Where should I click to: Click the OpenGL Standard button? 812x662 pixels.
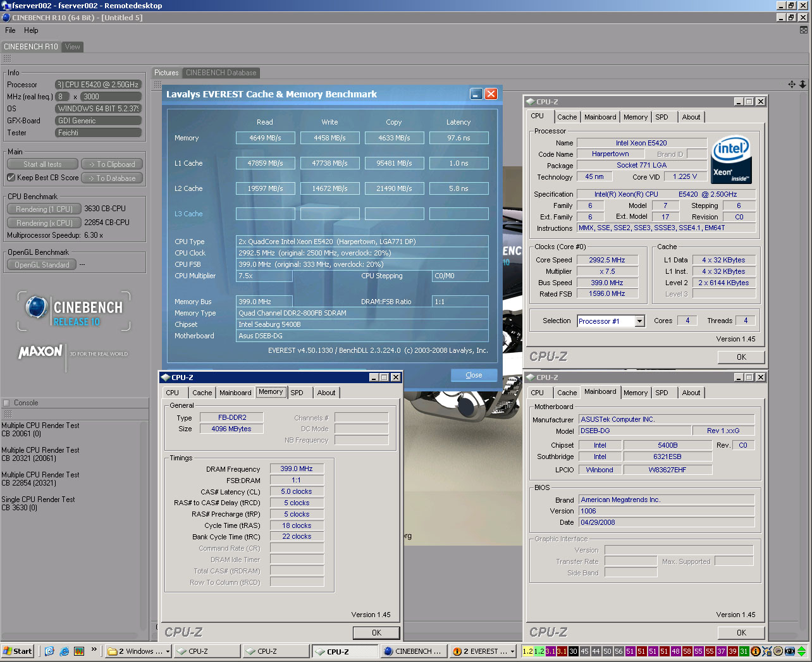42,265
